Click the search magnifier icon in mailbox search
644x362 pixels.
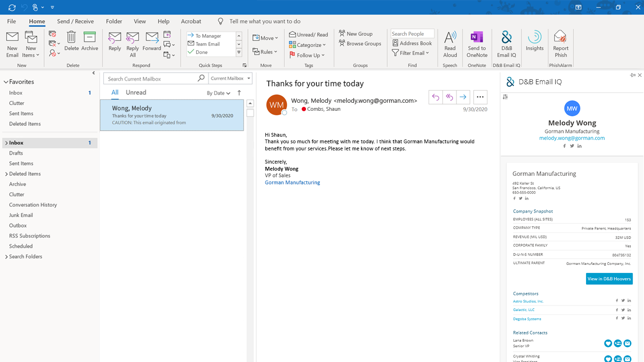coord(201,78)
